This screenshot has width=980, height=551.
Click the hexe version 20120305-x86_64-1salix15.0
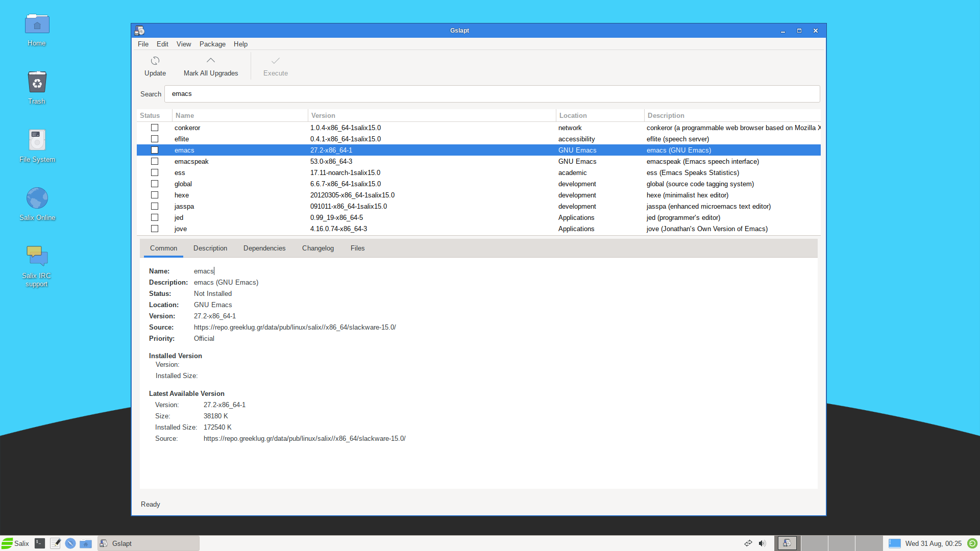point(352,195)
